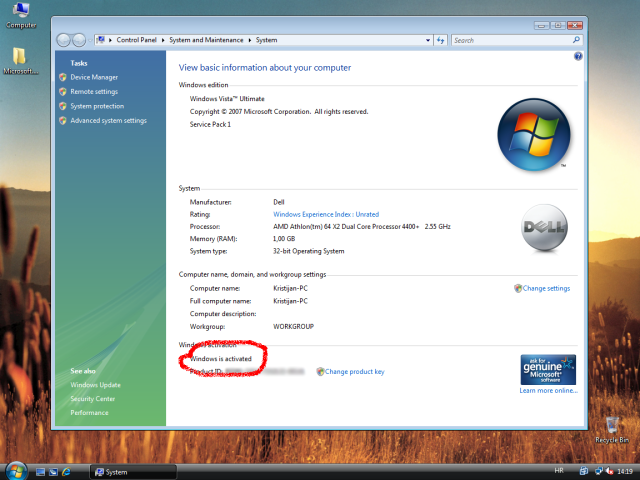Click the Dell manufacturer logo

[544, 227]
